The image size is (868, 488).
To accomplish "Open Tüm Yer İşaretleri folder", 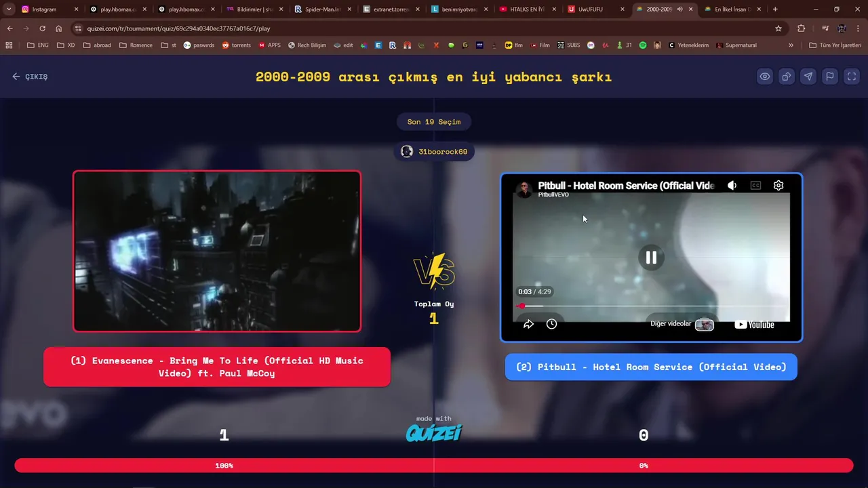I will [835, 45].
